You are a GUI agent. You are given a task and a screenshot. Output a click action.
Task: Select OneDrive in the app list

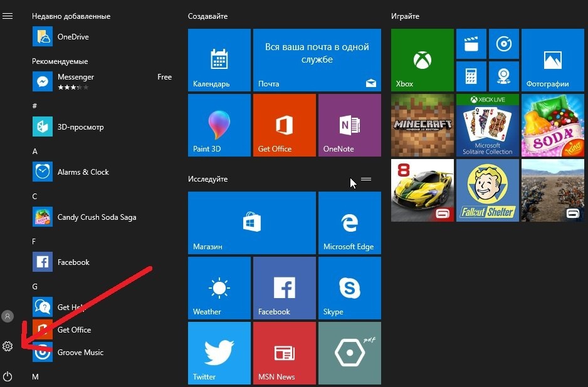[x=73, y=37]
